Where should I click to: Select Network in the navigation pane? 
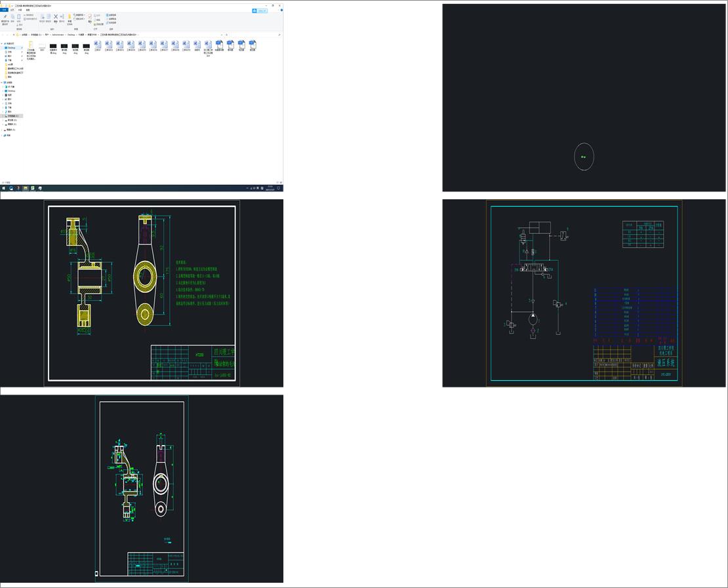coord(9,136)
